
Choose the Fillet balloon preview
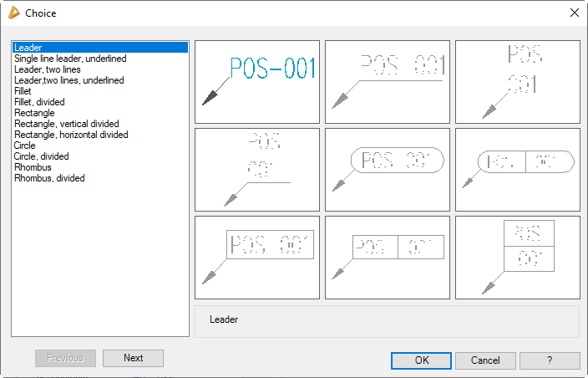(388, 170)
